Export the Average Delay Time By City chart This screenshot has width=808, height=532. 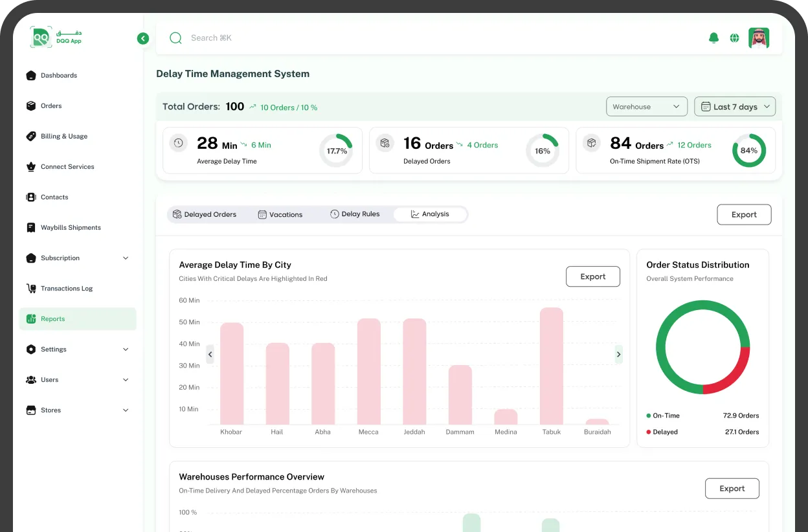tap(592, 276)
